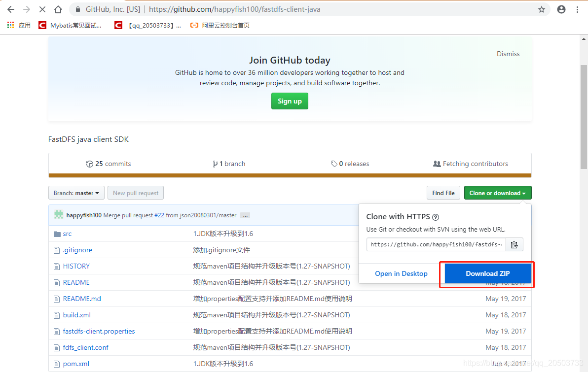The image size is (588, 372).
Task: Open pull request #22 link
Action: 159,215
